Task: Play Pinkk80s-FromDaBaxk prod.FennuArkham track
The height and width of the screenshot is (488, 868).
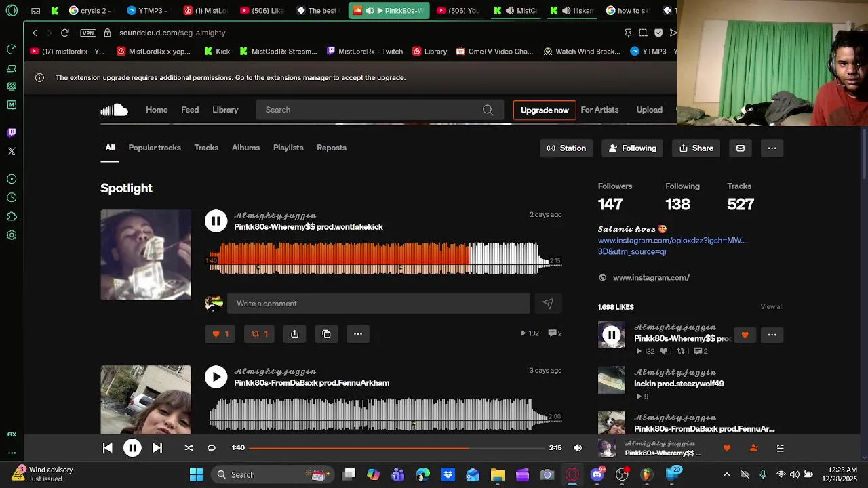Action: point(216,377)
